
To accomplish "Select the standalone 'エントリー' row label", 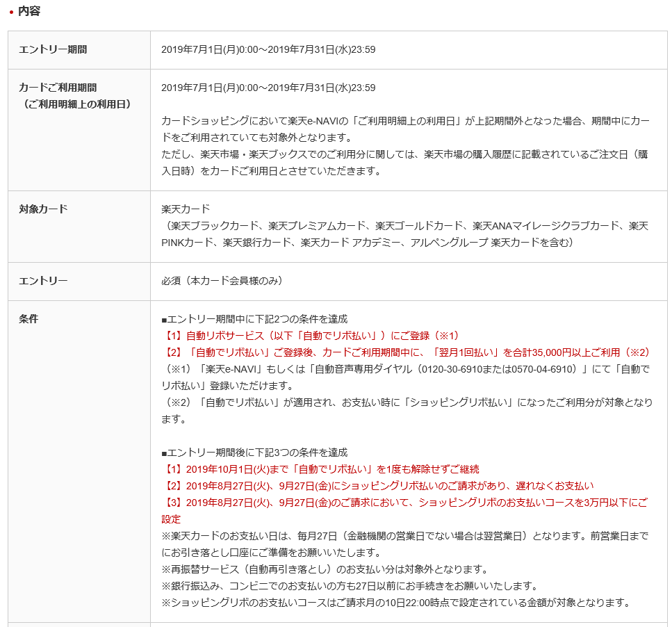I will pos(43,281).
